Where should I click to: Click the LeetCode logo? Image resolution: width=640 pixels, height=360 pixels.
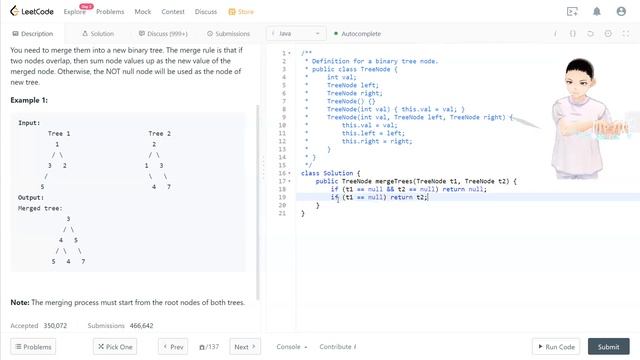(x=31, y=11)
